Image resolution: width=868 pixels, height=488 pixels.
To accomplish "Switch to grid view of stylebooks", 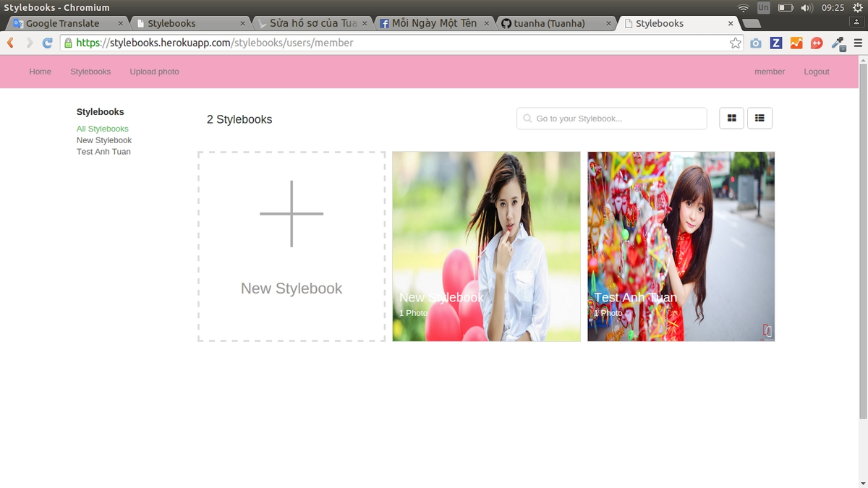I will 732,119.
